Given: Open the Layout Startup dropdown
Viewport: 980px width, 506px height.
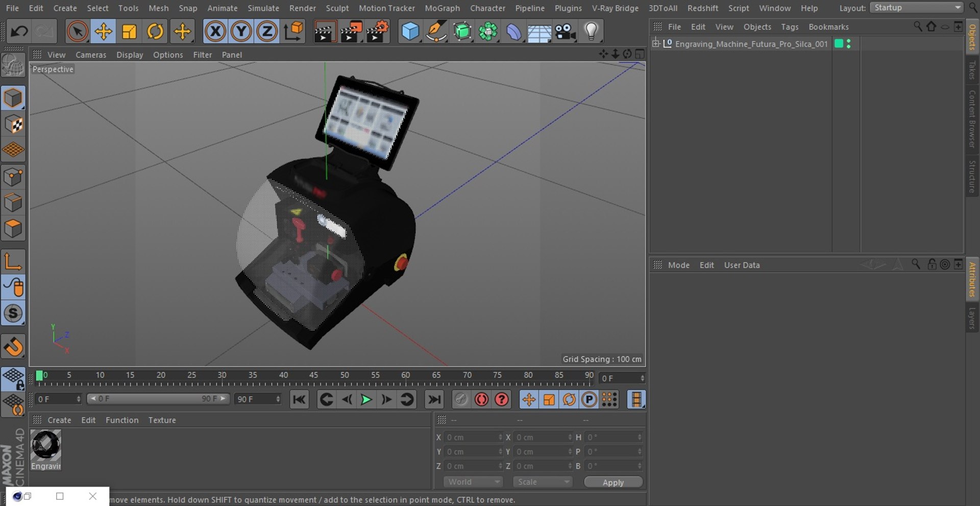Looking at the screenshot, I should [916, 8].
